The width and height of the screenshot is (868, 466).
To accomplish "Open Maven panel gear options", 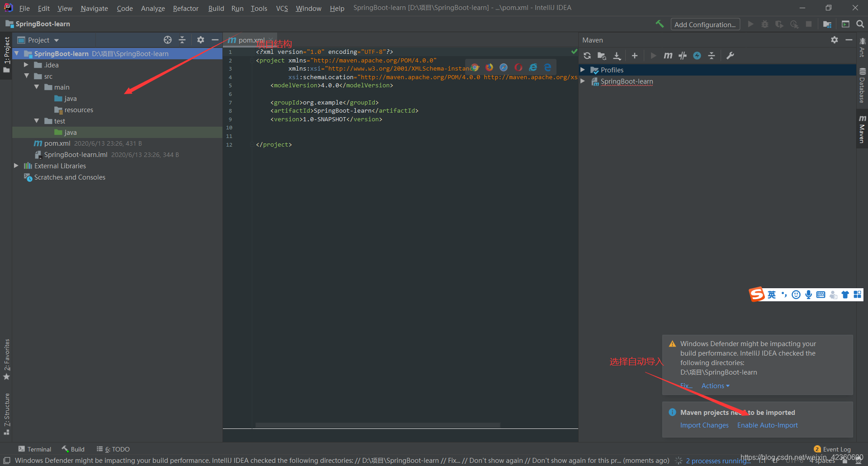I will click(835, 40).
